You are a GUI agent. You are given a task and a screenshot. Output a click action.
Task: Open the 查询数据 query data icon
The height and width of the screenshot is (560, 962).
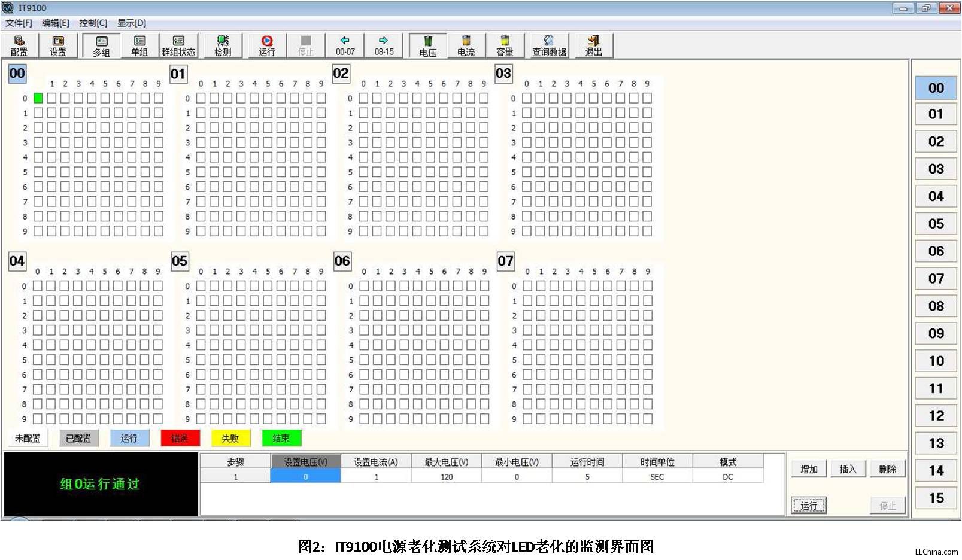(x=549, y=45)
